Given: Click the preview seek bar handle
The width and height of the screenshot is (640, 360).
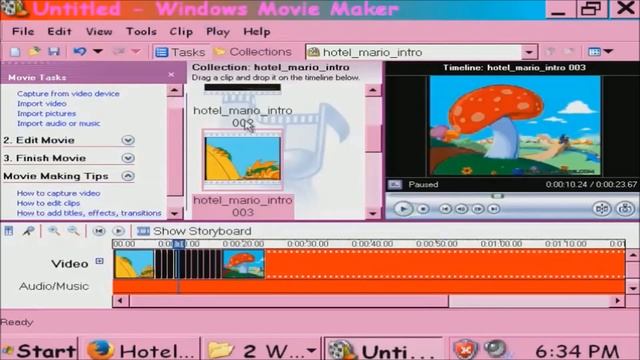Looking at the screenshot, I should (x=497, y=196).
